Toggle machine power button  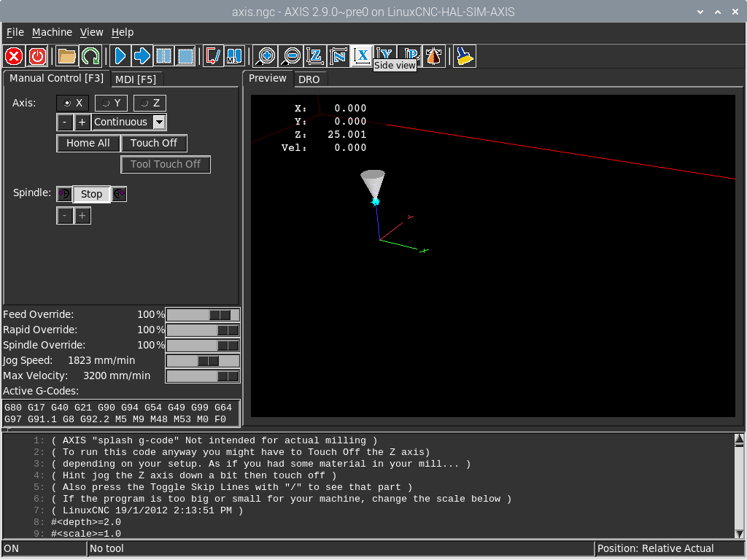(38, 56)
